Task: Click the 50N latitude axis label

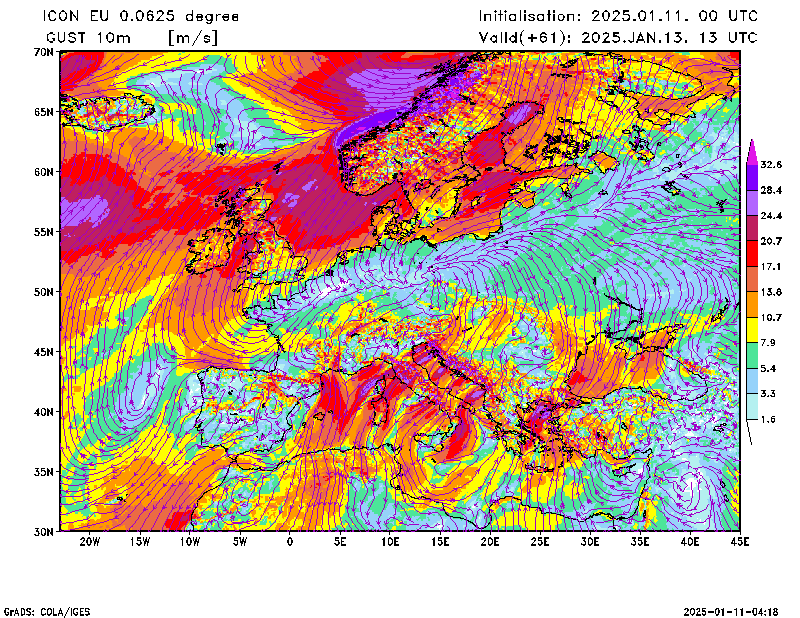Action: pyautogui.click(x=44, y=292)
